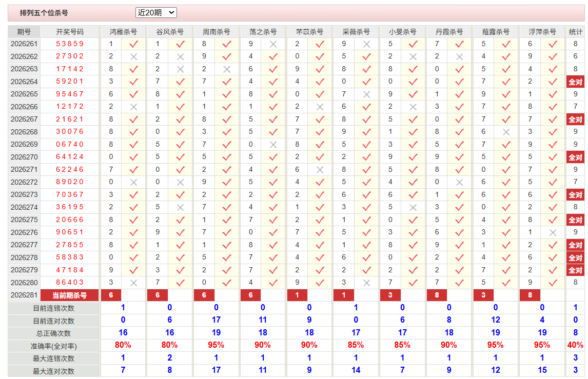Click the 统计 column header
588x379 pixels.
click(575, 32)
